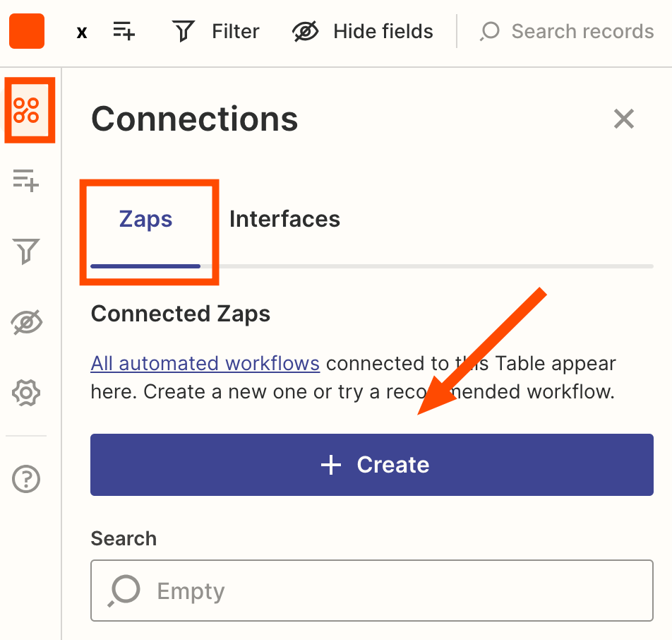Click the orange square logo in top bar

[27, 31]
